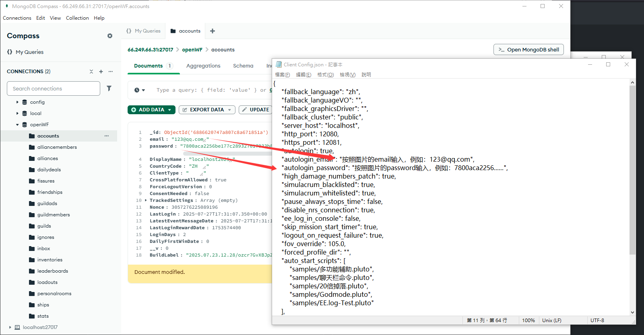Click Notepad scrollbar up arrow
This screenshot has height=335, width=644.
(632, 82)
